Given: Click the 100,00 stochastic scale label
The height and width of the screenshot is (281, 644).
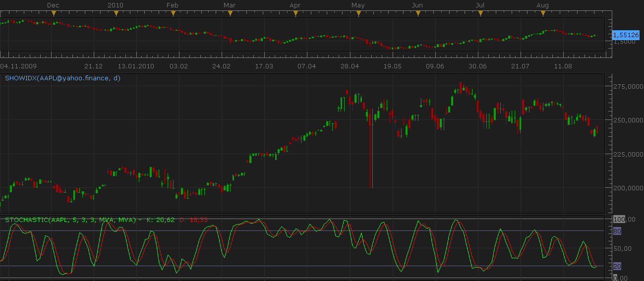Looking at the screenshot, I should pyautogui.click(x=624, y=219).
